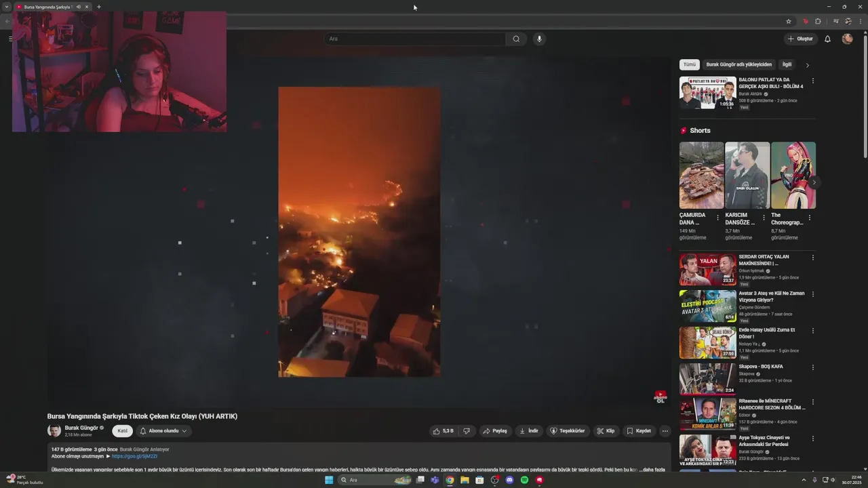Open options for The Choreograp... short
The height and width of the screenshot is (488, 868).
[809, 218]
